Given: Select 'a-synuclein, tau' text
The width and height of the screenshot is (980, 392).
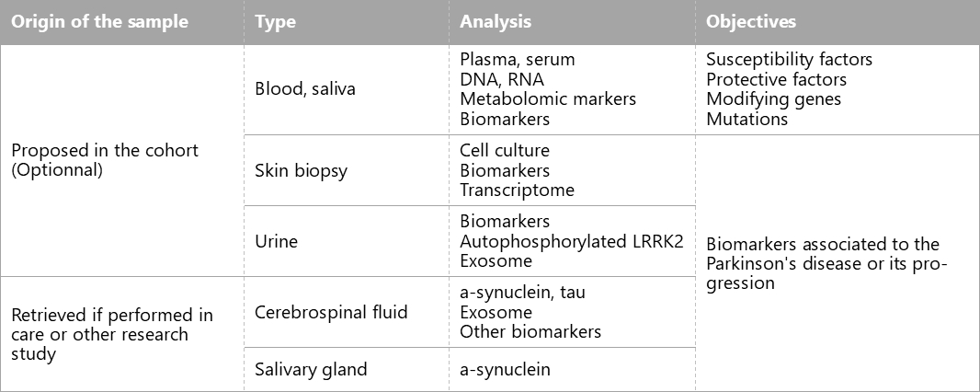Looking at the screenshot, I should tap(522, 292).
